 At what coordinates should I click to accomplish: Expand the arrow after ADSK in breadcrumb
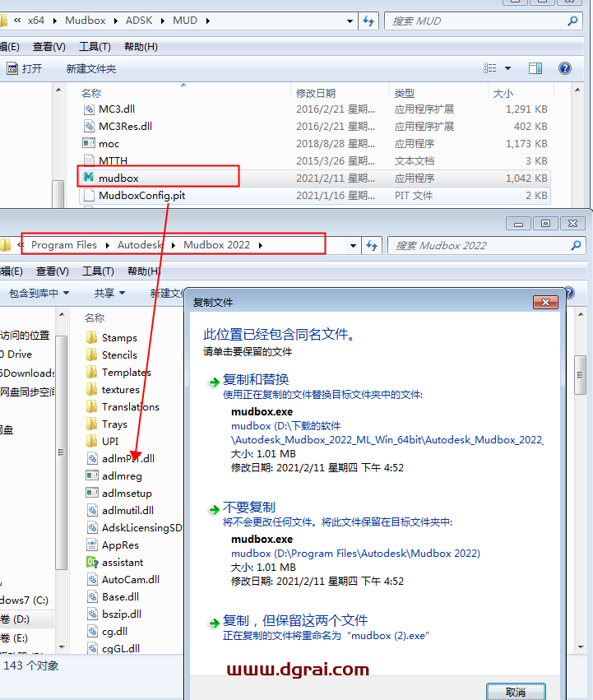(163, 21)
